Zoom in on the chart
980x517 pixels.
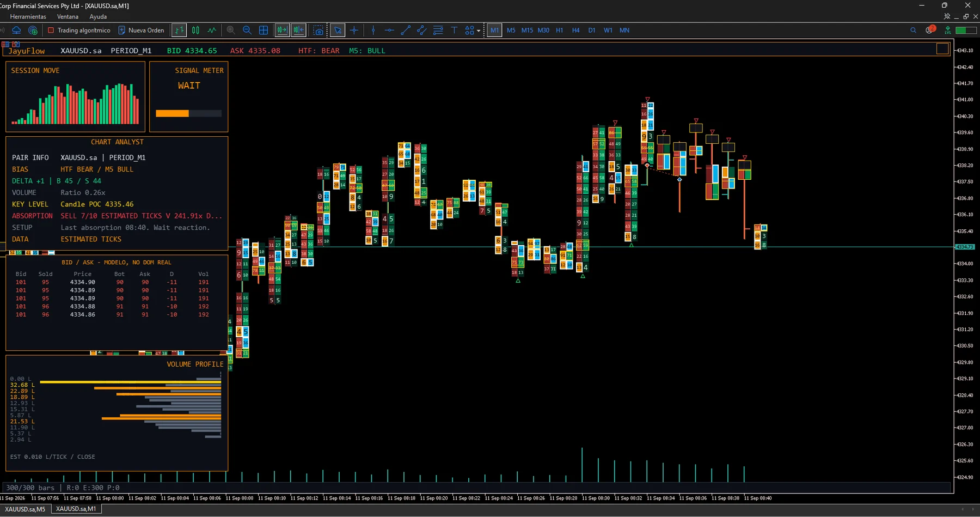[x=231, y=31]
